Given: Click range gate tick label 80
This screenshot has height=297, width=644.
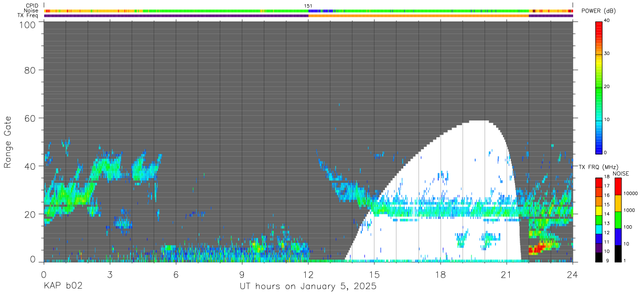Looking at the screenshot, I should tap(29, 70).
